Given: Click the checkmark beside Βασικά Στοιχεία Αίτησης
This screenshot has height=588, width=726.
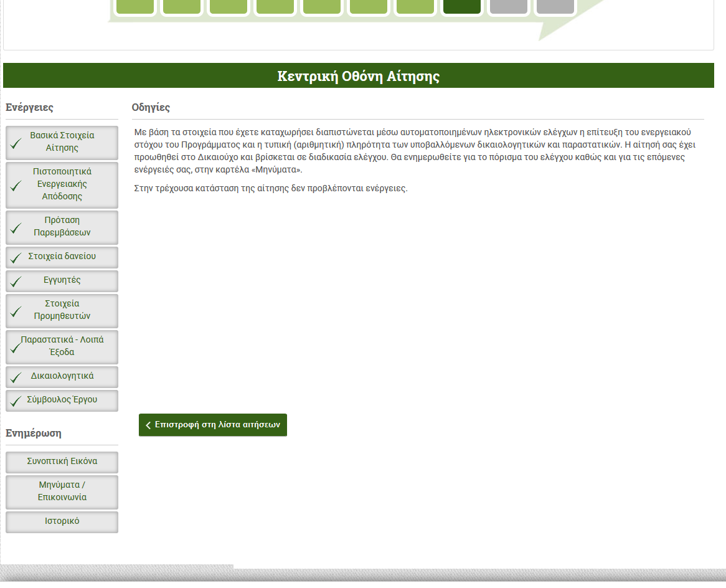Looking at the screenshot, I should click(x=16, y=143).
